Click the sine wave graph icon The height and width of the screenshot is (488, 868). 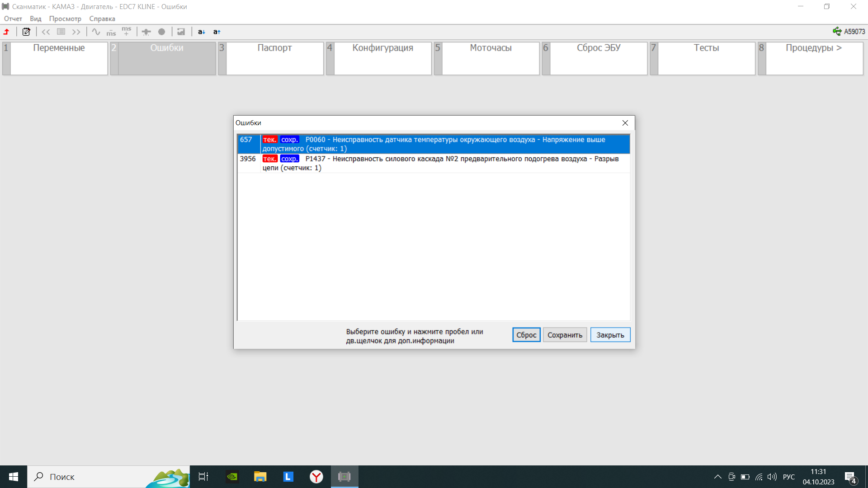pyautogui.click(x=96, y=32)
